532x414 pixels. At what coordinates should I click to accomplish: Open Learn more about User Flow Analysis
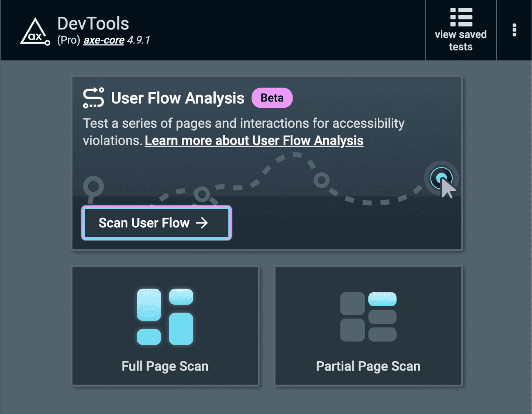pos(254,140)
